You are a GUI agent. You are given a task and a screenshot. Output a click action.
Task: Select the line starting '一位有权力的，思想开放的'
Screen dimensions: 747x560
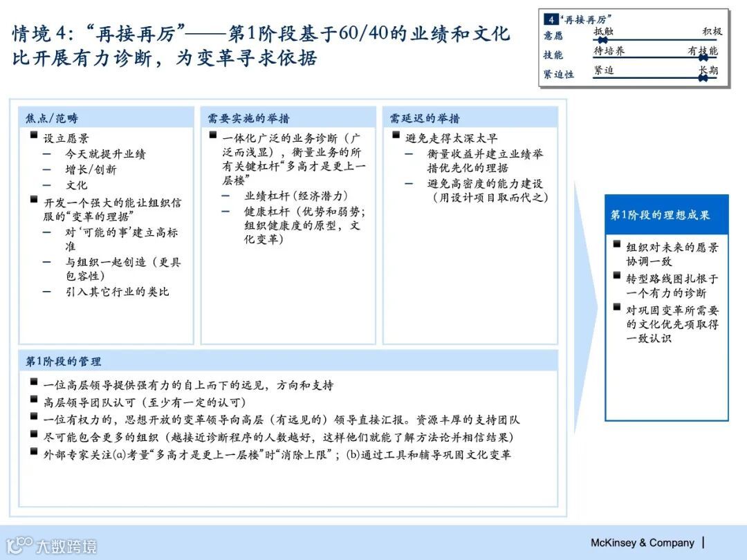click(282, 420)
